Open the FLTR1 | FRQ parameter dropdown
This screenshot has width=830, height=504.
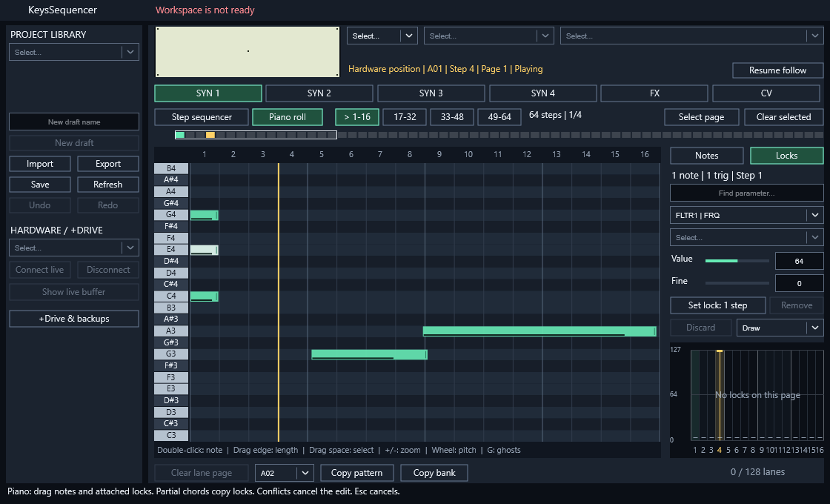pos(747,215)
